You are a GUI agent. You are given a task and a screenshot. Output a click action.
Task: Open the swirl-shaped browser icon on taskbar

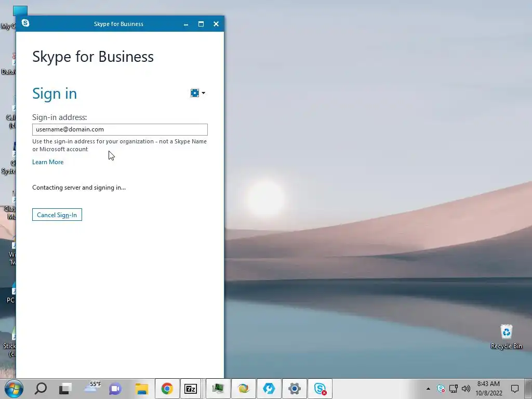[243, 389]
